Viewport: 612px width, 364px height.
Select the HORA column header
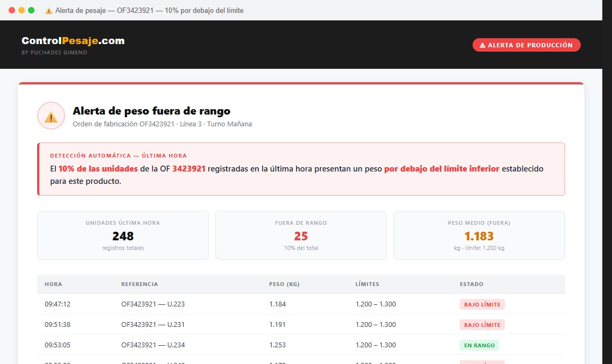click(52, 284)
